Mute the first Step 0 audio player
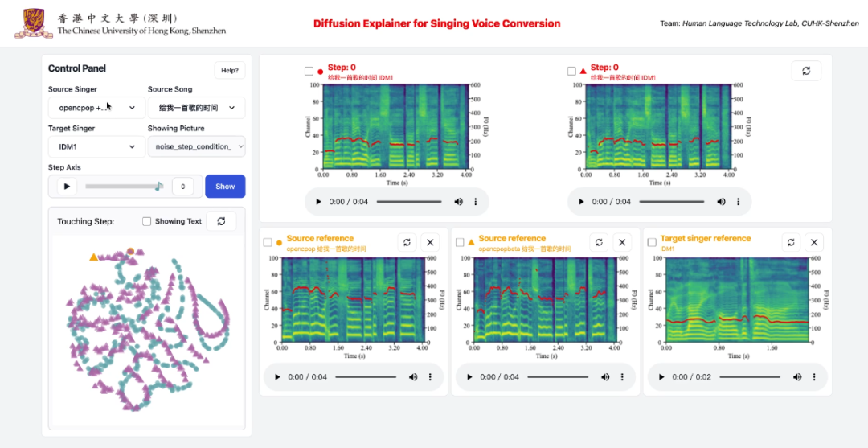Image resolution: width=868 pixels, height=448 pixels. click(458, 202)
